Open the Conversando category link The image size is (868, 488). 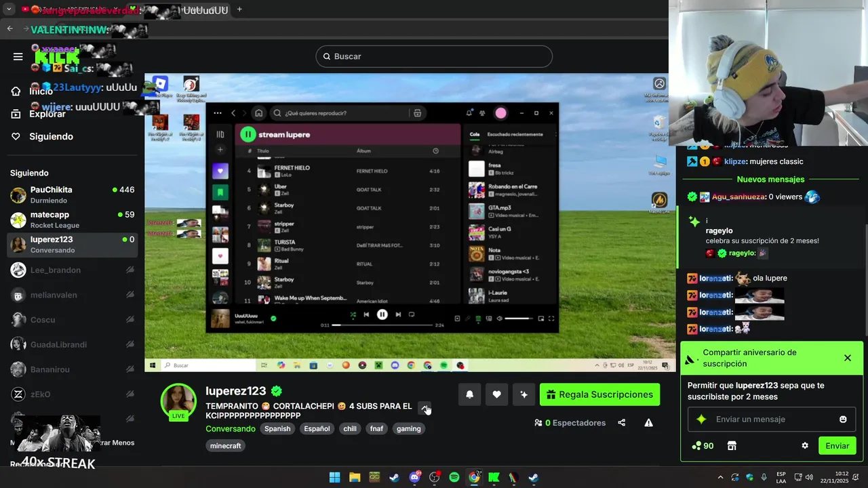click(231, 428)
